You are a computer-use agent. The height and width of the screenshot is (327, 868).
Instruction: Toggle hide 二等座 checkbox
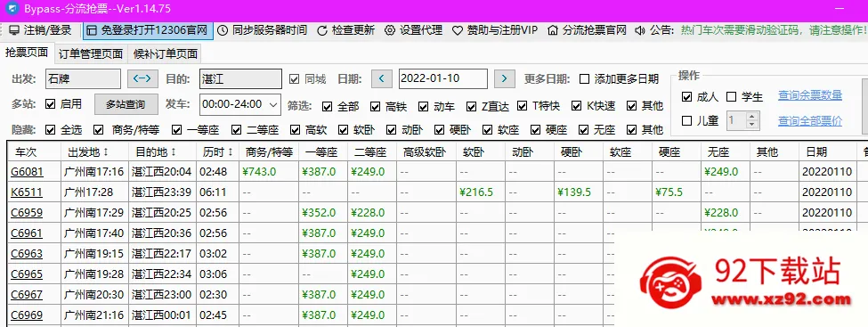pyautogui.click(x=237, y=130)
